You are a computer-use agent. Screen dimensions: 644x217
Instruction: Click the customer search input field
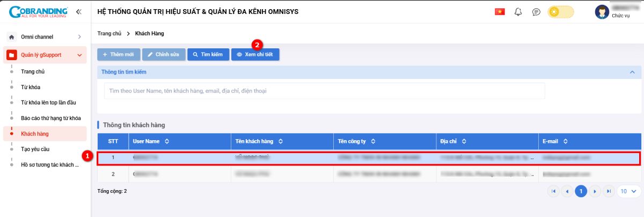pyautogui.click(x=324, y=91)
